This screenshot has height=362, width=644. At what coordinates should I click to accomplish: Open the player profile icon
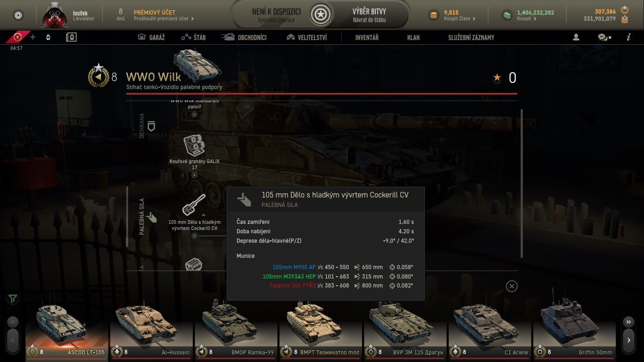click(x=576, y=37)
